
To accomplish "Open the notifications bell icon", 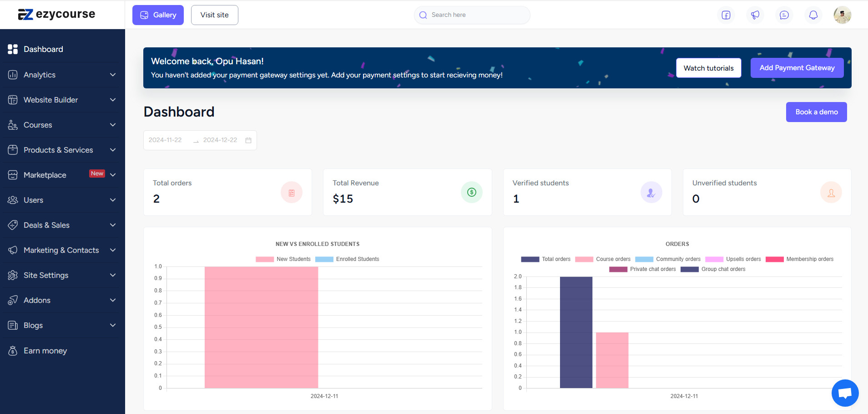I will coord(813,15).
